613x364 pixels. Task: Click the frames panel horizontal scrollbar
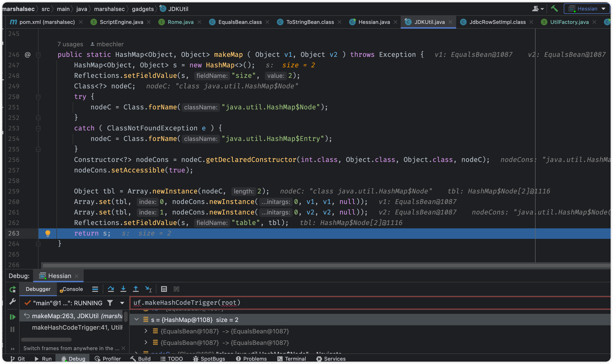tap(46, 340)
